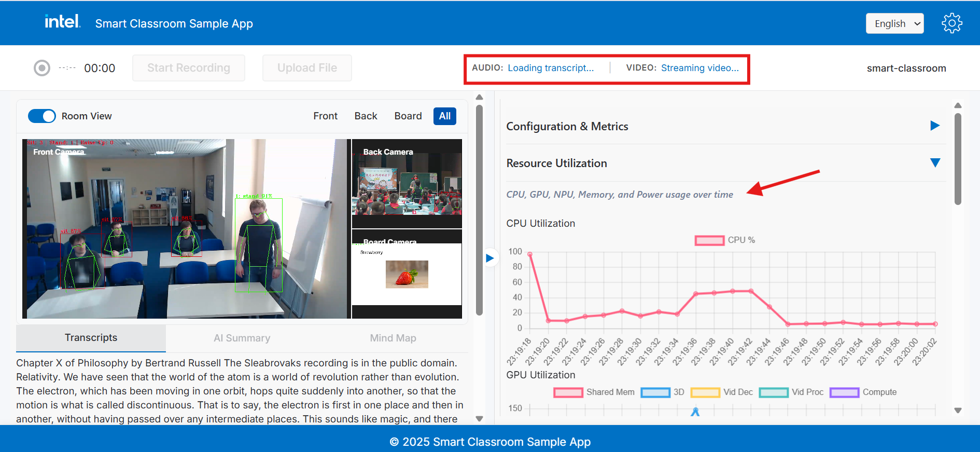Open the settings gear icon

(951, 23)
